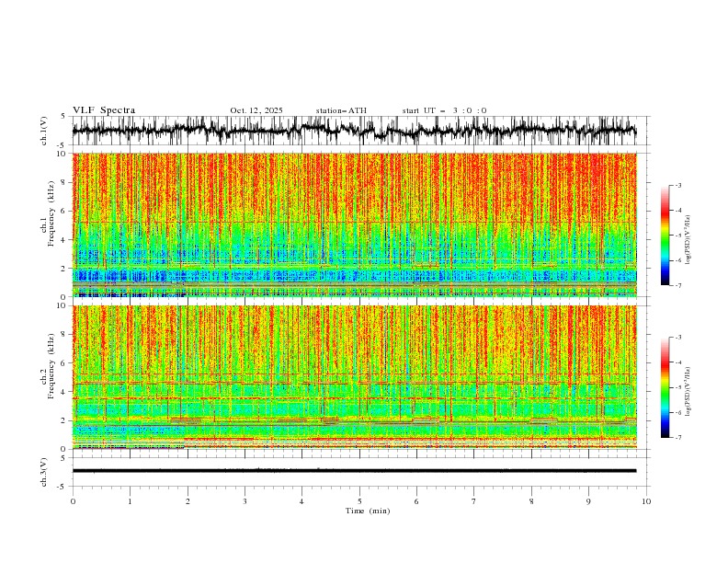Click the 'ch.3(V)' axis label
Viewport: 728px width, 563px height.
[x=44, y=472]
